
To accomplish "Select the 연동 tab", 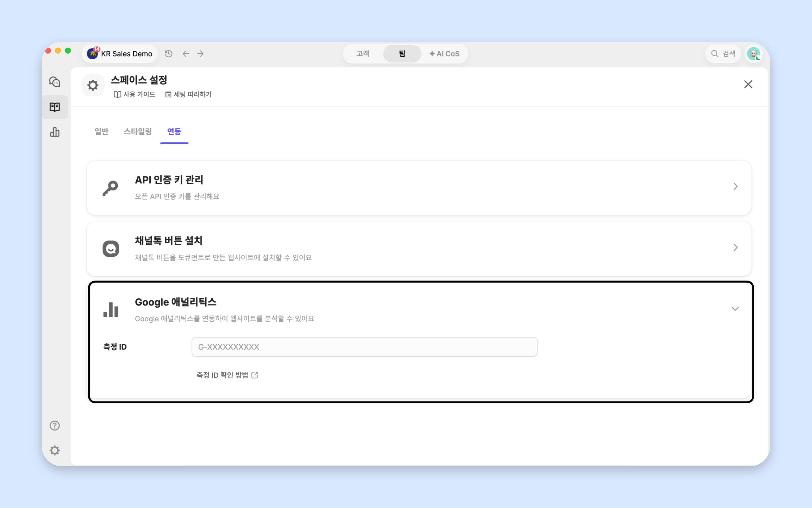I will 174,131.
